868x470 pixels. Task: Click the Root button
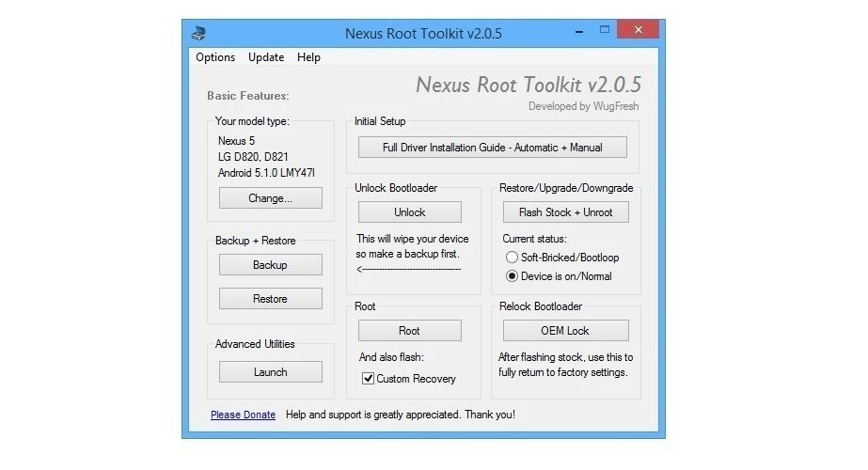(410, 331)
